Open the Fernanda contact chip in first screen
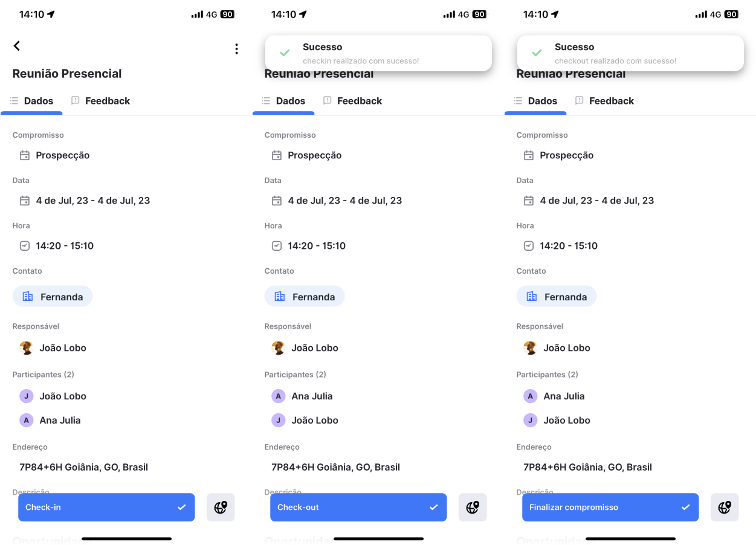The image size is (756, 545). [53, 297]
